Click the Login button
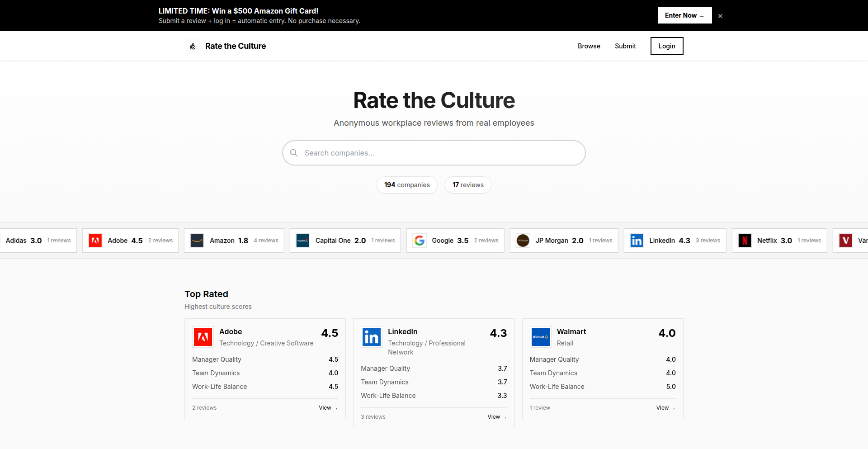Image resolution: width=868 pixels, height=449 pixels. pyautogui.click(x=666, y=46)
